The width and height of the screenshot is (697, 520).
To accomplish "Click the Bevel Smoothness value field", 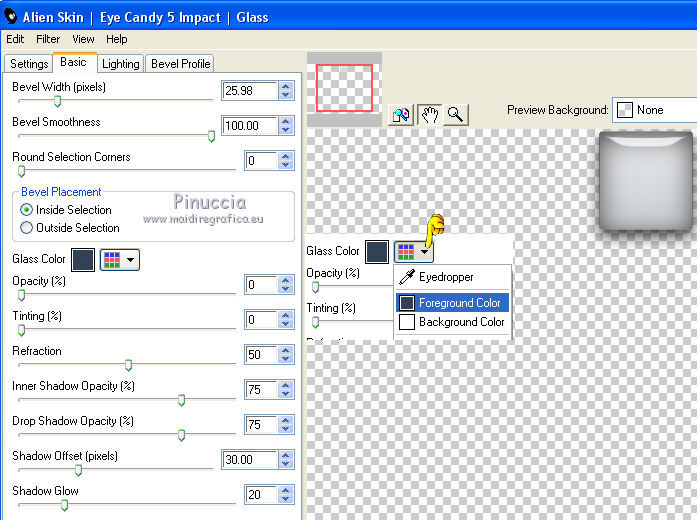I will 250,126.
